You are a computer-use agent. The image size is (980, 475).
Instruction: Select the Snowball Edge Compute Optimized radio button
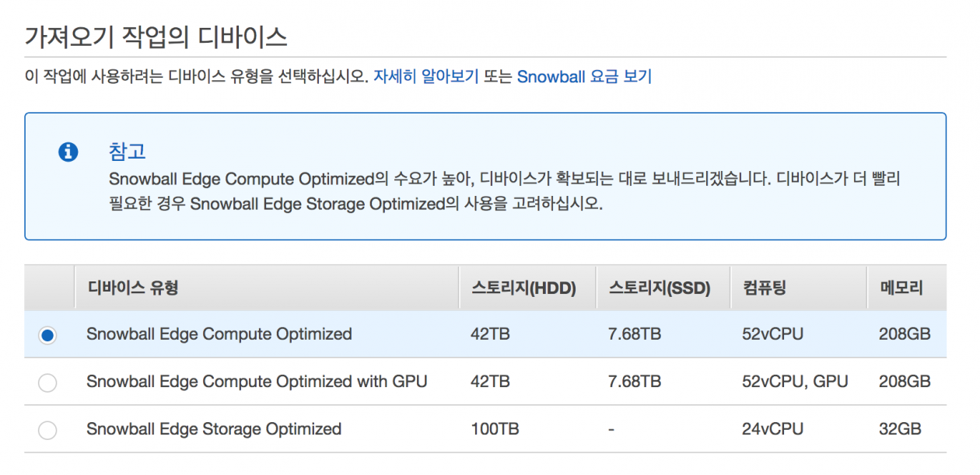[x=47, y=334]
